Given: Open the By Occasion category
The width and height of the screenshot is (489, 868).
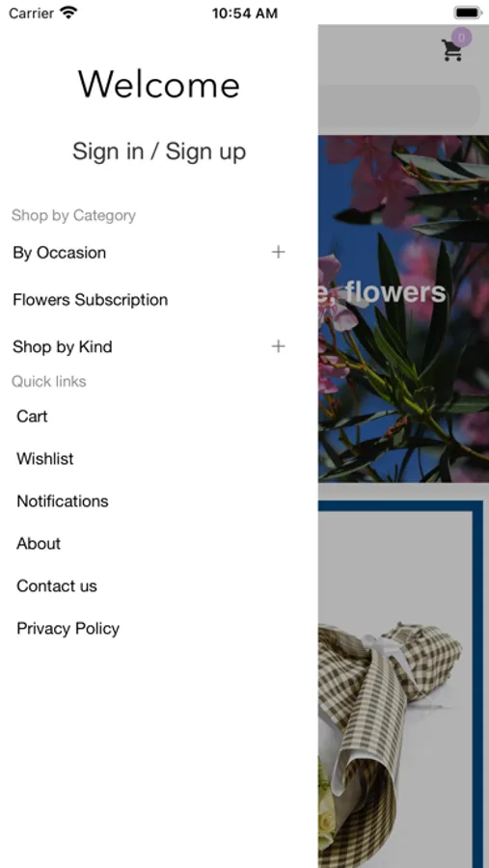Looking at the screenshot, I should pos(59,253).
